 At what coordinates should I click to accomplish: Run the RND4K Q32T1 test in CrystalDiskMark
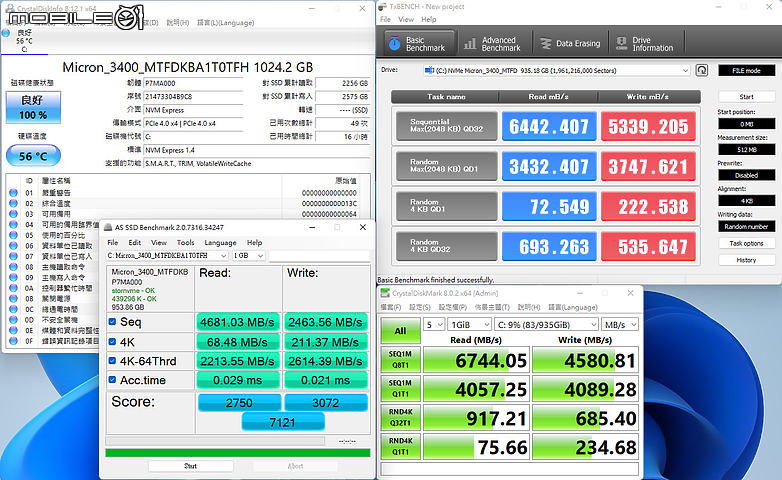(400, 417)
